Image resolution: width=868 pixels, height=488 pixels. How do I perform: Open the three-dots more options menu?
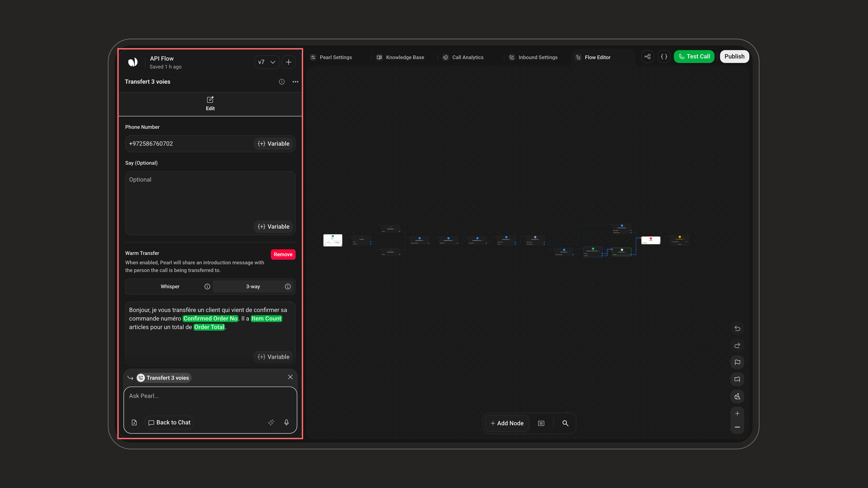coord(295,82)
